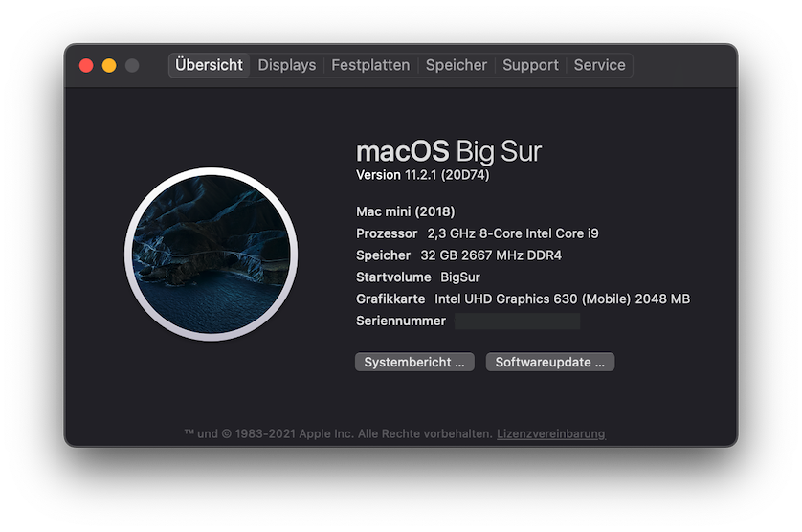The width and height of the screenshot is (802, 532).
Task: Click the Apple copyright notice text
Action: click(338, 433)
